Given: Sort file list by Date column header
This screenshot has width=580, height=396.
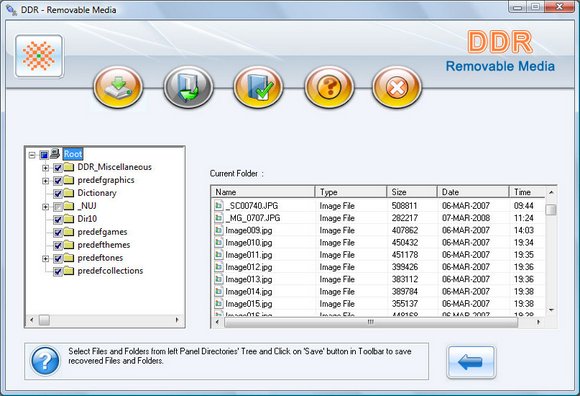Looking at the screenshot, I should (x=473, y=192).
